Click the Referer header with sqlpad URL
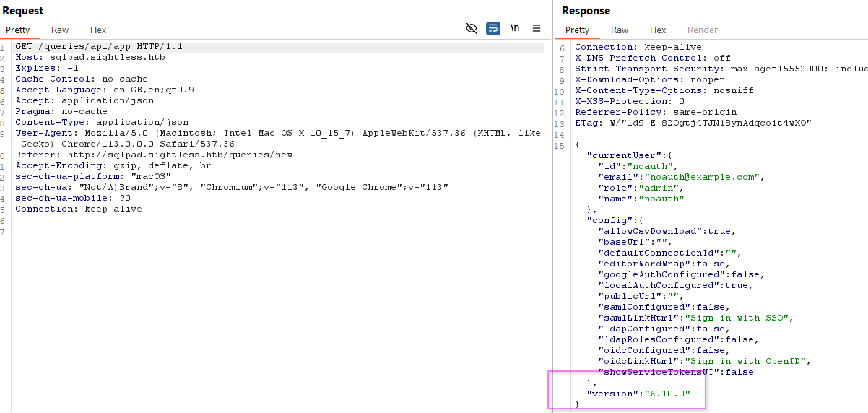The height and width of the screenshot is (413, 868). (154, 155)
